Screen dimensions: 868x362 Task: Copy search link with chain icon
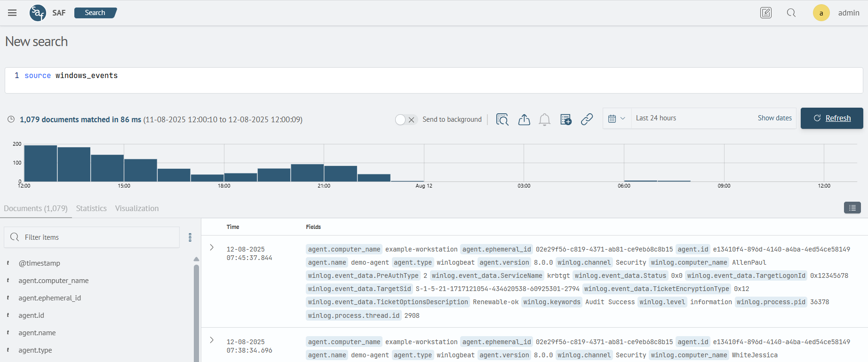click(587, 119)
